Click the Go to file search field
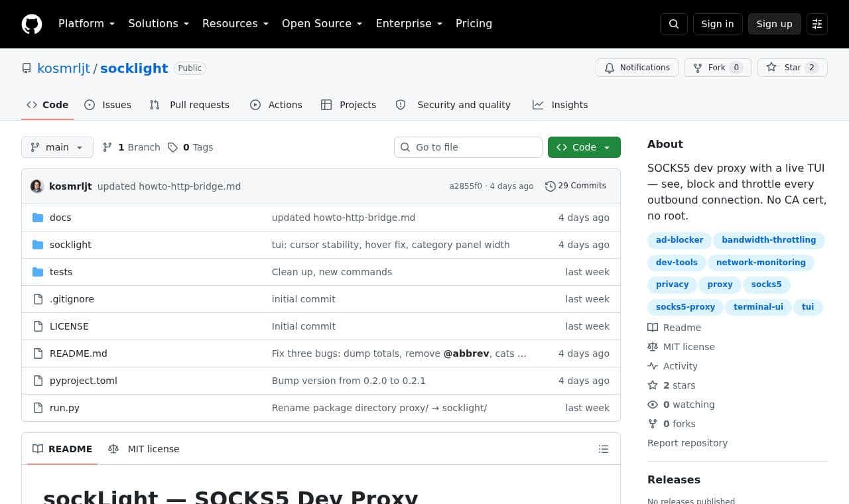The height and width of the screenshot is (504, 849). [468, 147]
